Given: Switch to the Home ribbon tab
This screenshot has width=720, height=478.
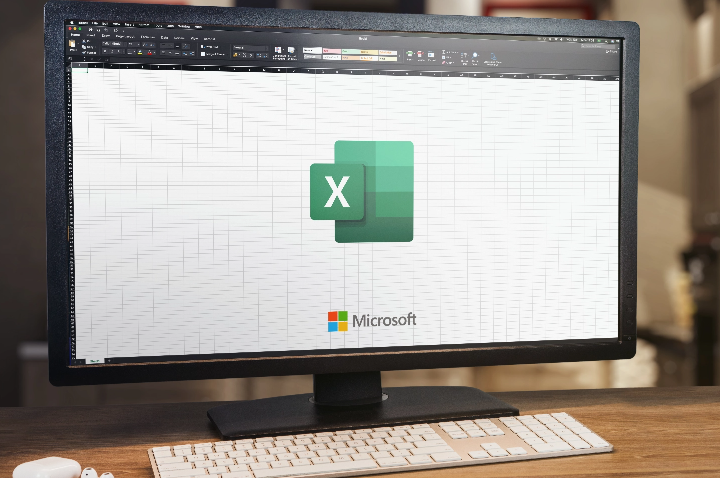Looking at the screenshot, I should 75,34.
